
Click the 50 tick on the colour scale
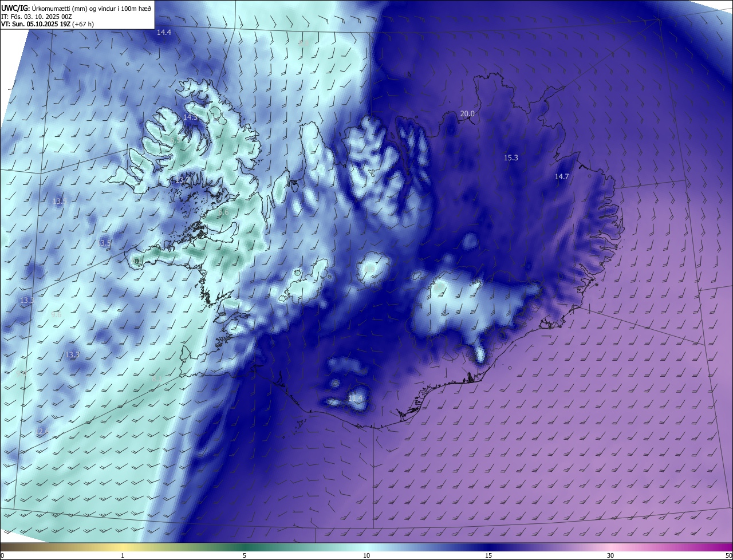click(x=728, y=555)
